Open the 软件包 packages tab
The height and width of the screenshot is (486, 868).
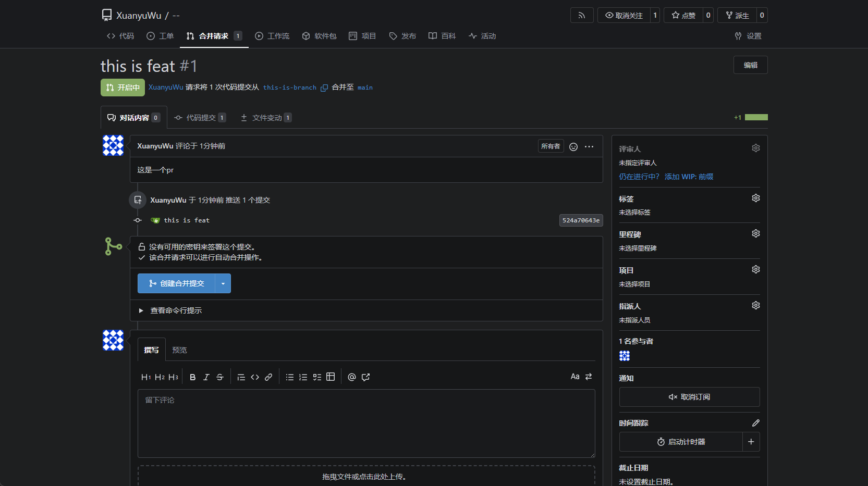point(319,36)
